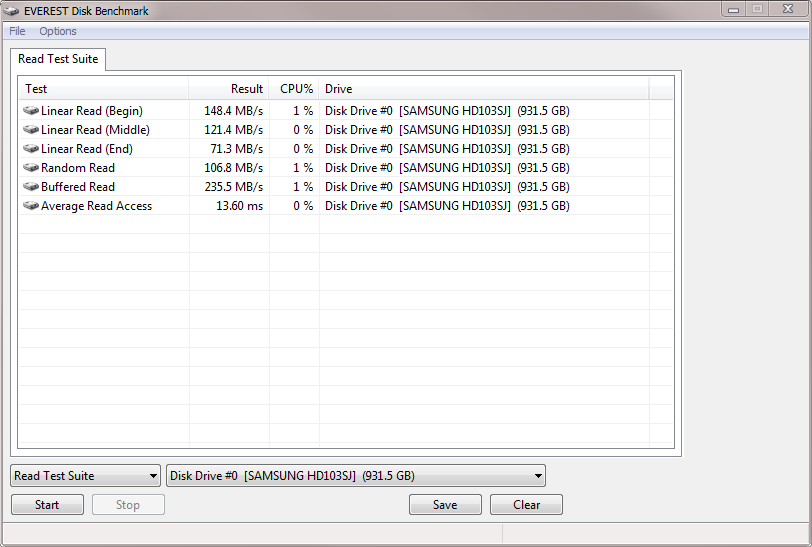Select the Linear Read (End) row label
The image size is (812, 547).
coord(86,149)
